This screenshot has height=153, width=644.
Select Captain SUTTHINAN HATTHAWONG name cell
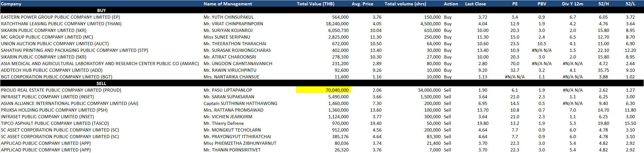pyautogui.click(x=240, y=103)
